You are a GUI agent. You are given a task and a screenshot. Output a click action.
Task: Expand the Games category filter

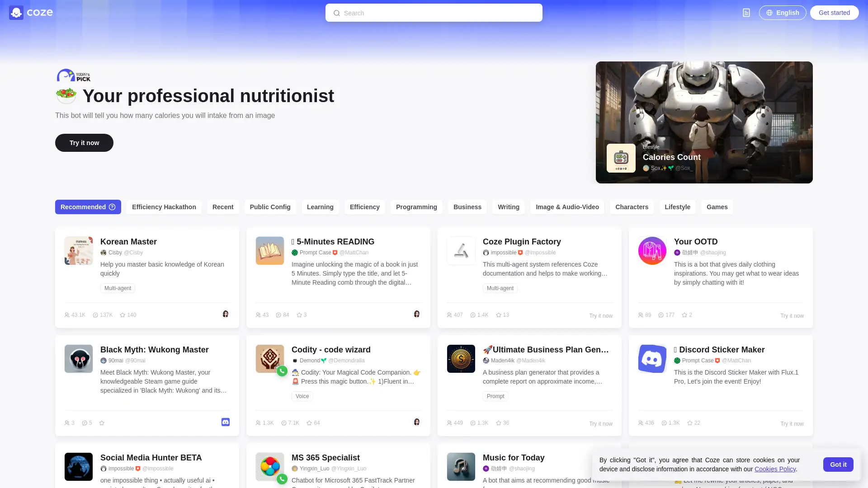pyautogui.click(x=717, y=207)
